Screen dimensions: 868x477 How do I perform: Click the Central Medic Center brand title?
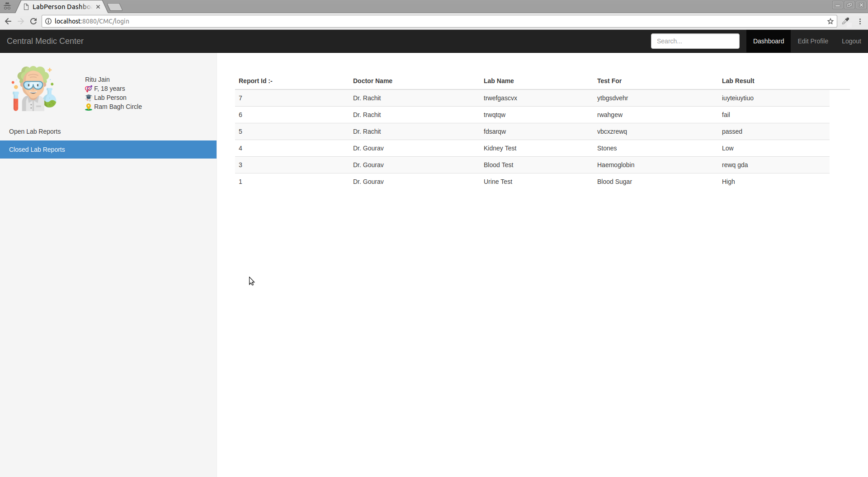click(x=45, y=41)
